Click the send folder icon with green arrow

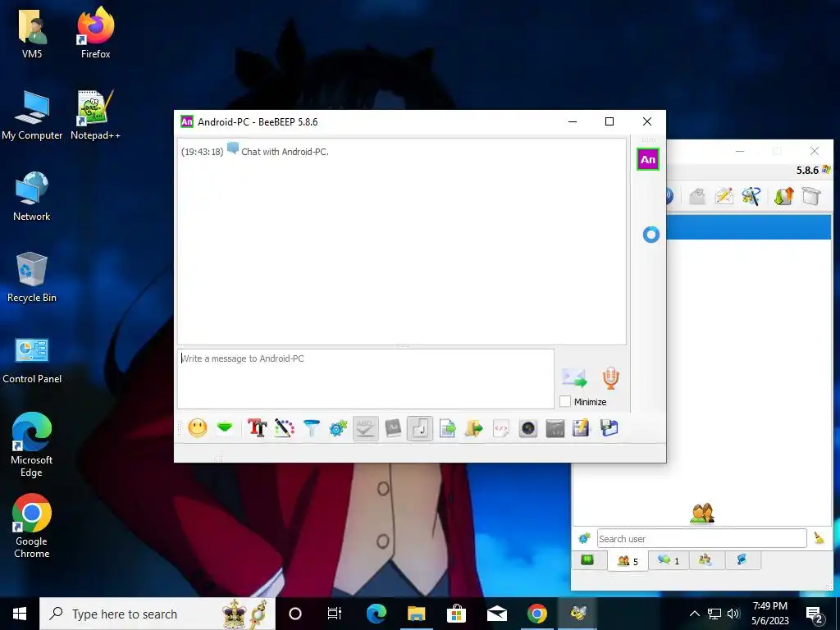point(473,428)
